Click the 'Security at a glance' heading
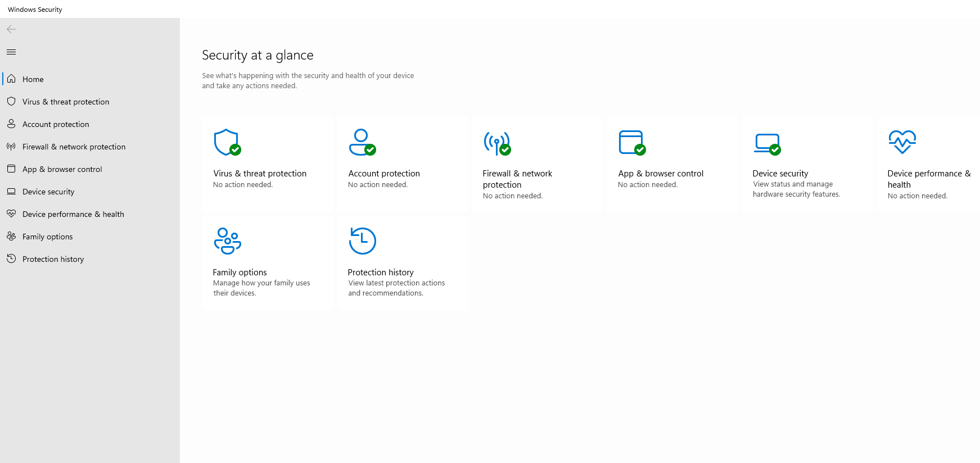The image size is (980, 463). 258,55
